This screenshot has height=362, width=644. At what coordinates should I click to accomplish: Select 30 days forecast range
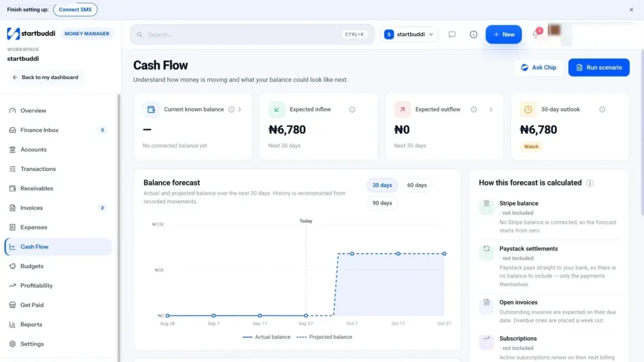click(x=382, y=185)
